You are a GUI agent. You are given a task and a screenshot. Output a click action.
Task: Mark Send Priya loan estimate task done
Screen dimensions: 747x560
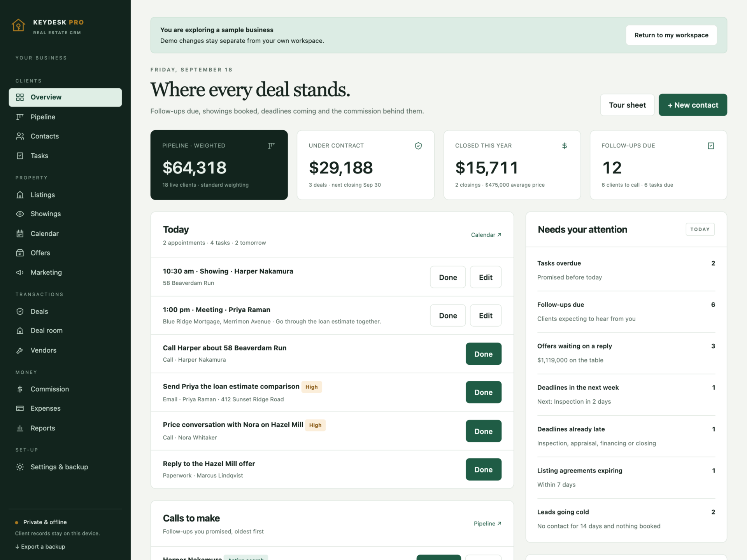coord(483,392)
